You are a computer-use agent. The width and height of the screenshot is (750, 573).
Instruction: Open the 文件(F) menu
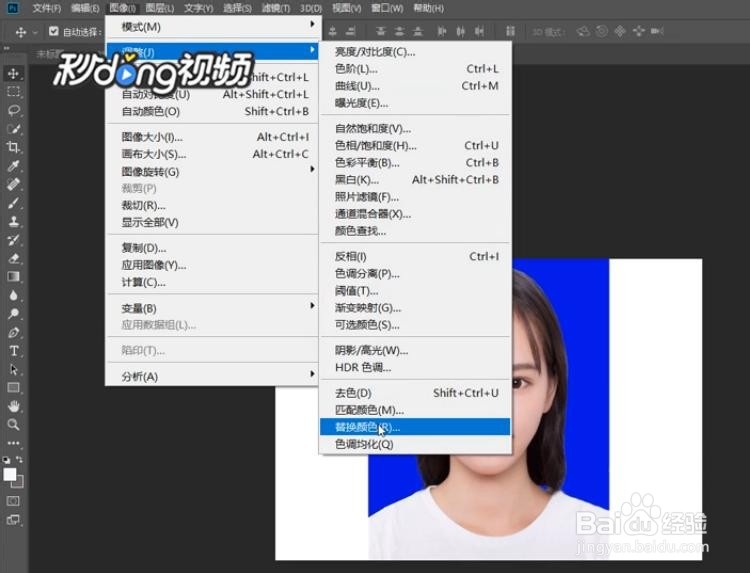[x=46, y=8]
